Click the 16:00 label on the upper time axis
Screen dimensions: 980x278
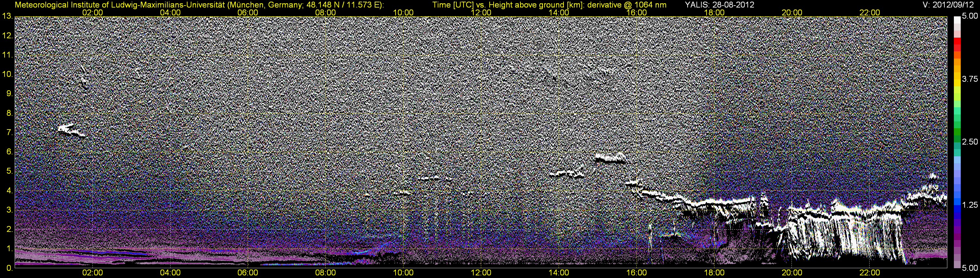[x=636, y=12]
